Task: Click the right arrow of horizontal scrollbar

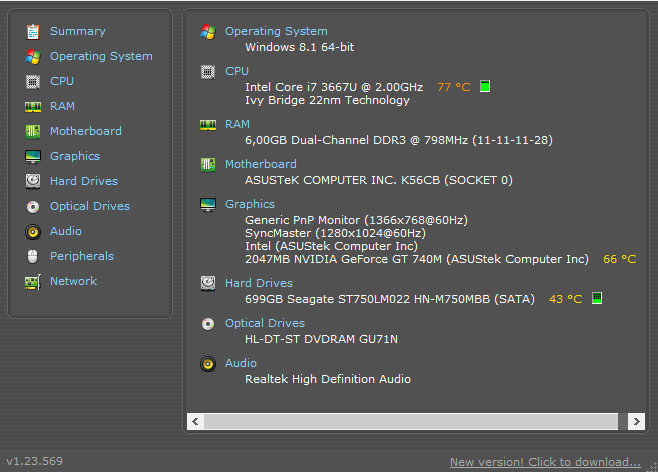Action: pyautogui.click(x=636, y=421)
